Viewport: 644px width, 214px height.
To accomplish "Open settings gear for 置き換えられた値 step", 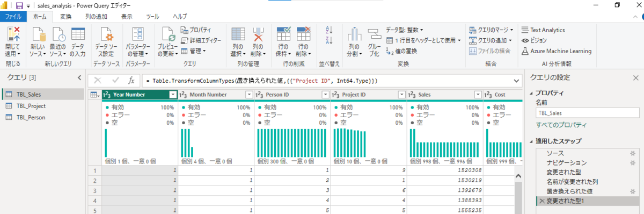I will coord(632,191).
